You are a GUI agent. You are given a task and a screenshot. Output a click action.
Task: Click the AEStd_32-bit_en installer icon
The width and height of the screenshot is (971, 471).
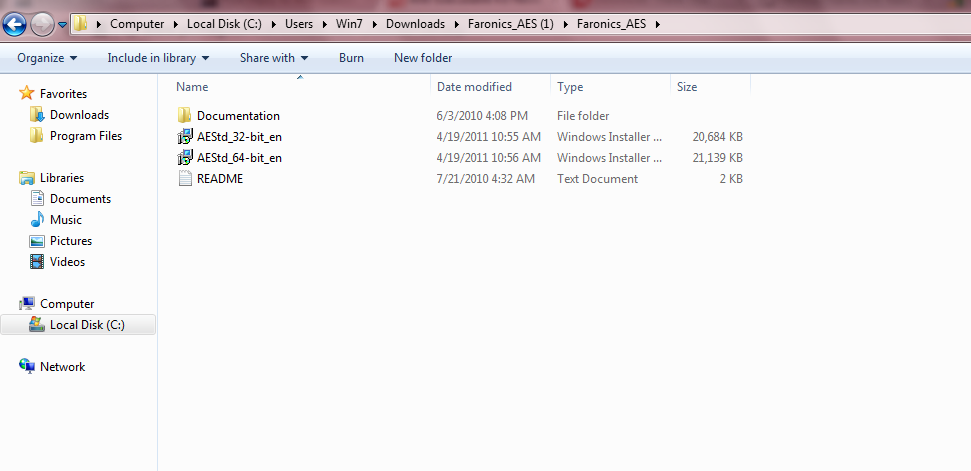pos(185,137)
